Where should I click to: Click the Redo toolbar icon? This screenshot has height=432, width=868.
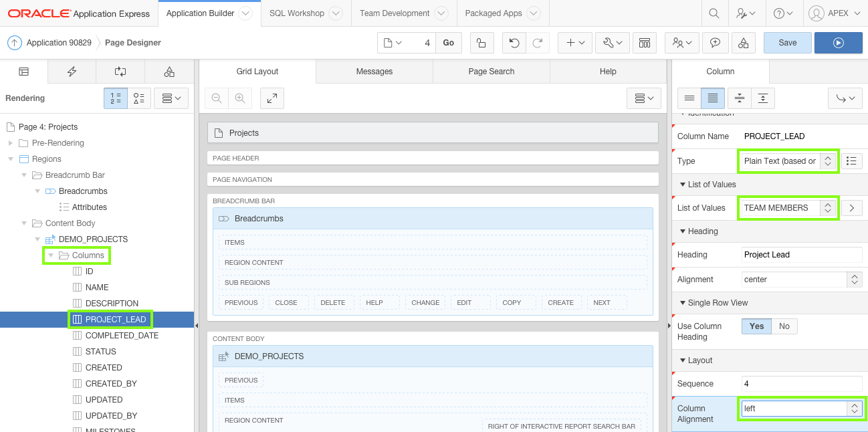[539, 42]
